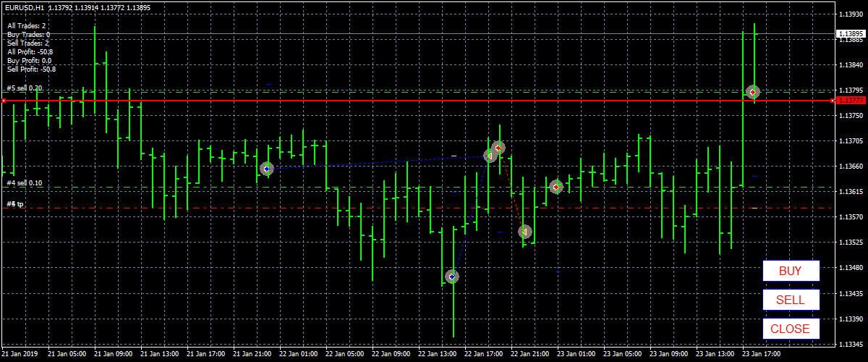
Task: Select the '#4 sell 0.10' order label
Action: (25, 183)
